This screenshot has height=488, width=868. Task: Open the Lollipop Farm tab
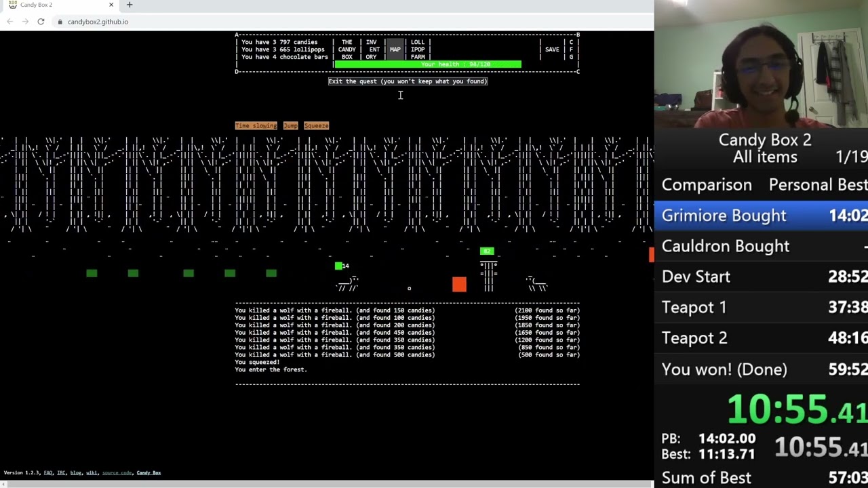418,49
